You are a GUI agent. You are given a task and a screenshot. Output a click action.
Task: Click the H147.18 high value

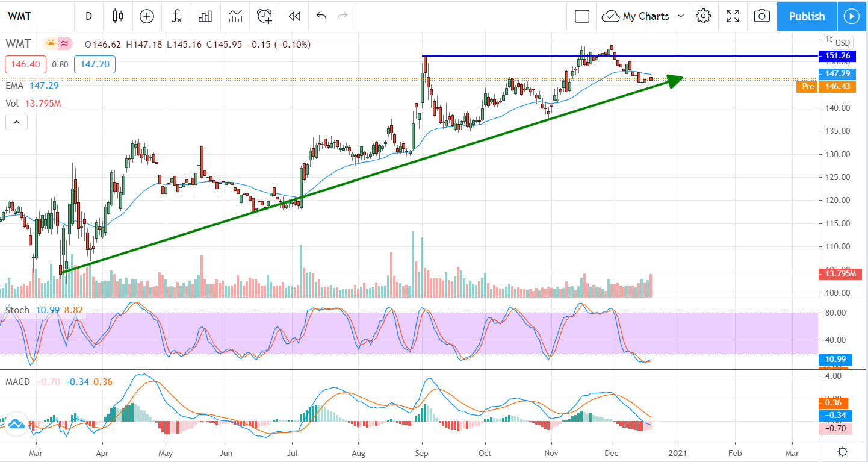[144, 44]
